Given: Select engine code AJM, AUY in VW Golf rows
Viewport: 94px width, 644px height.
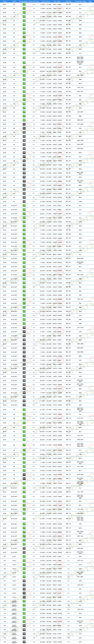Looking at the screenshot, I should point(80,585).
